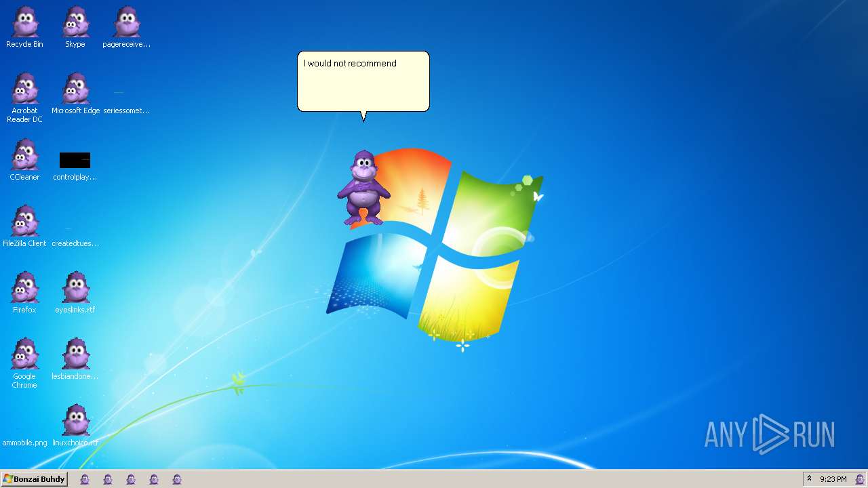Click the first quick launch icon beside Start
Screen dimensions: 868x488
[x=85, y=479]
